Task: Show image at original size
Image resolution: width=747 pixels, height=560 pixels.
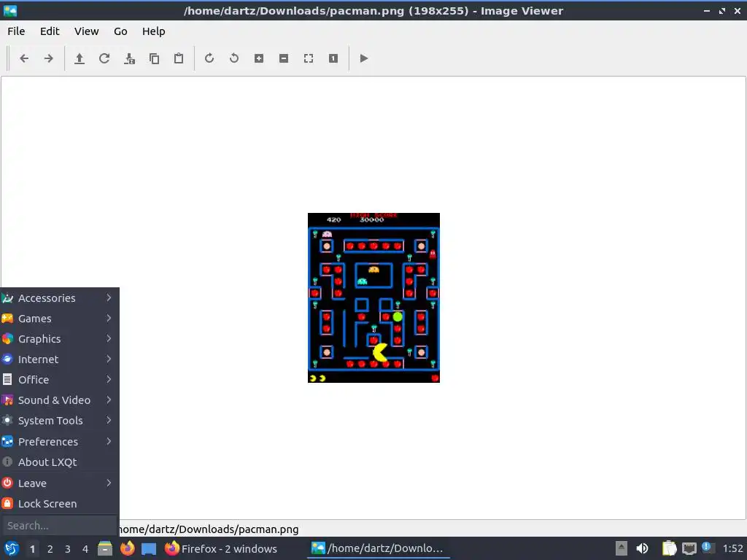Action: (x=333, y=58)
